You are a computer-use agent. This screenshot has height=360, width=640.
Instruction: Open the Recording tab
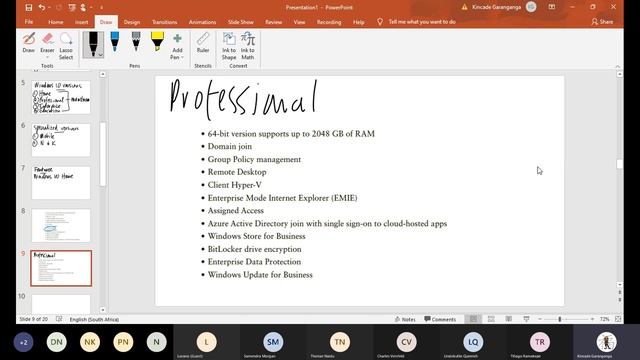click(329, 22)
